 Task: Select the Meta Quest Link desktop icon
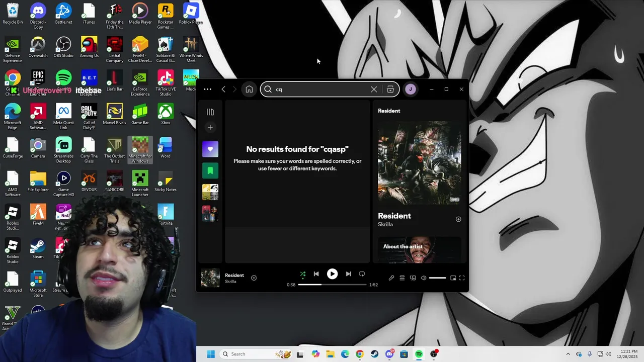63,117
